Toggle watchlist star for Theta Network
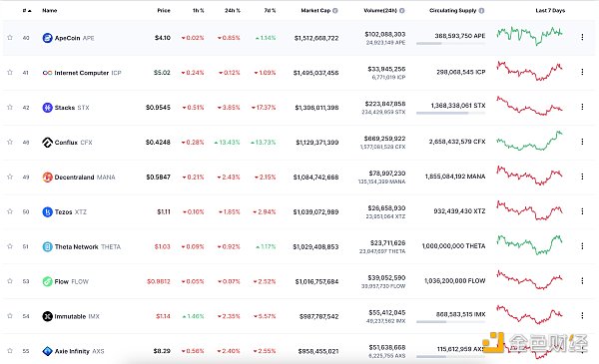 [x=10, y=246]
